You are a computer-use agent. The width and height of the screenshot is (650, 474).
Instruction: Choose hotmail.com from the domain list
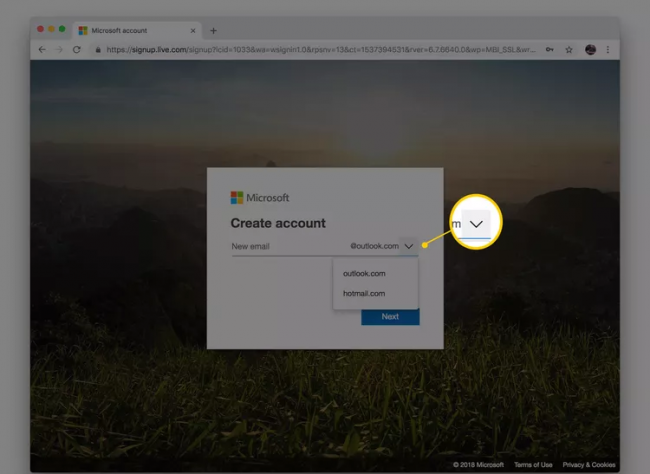coord(376,293)
